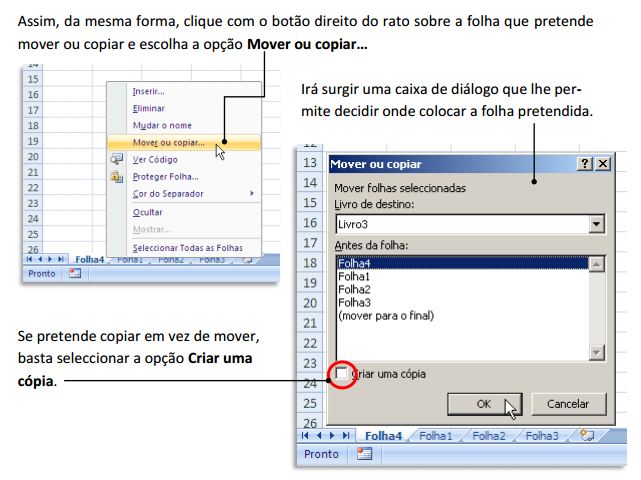Screen dimensions: 641x480
Task: Click Seleccionar Todas as Folhas
Action: point(187,247)
